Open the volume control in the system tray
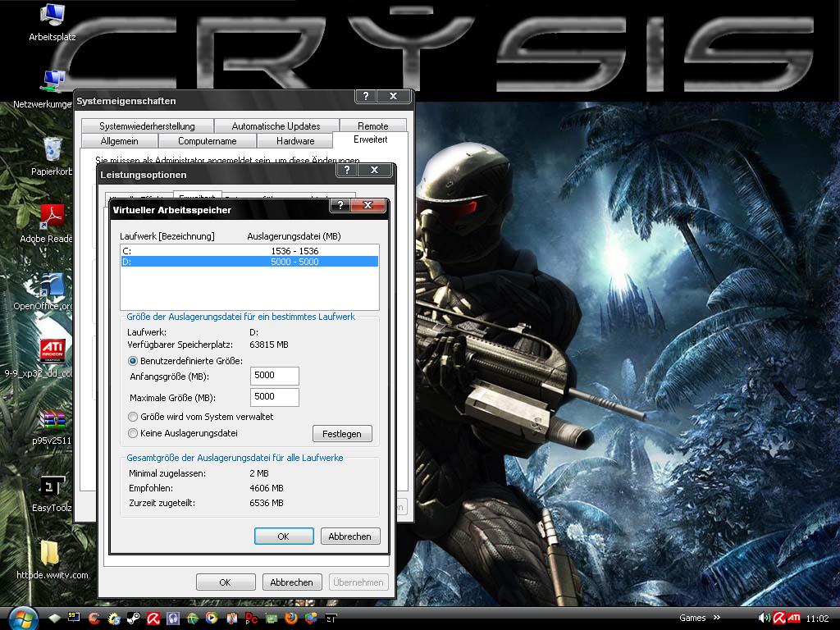 [x=764, y=619]
